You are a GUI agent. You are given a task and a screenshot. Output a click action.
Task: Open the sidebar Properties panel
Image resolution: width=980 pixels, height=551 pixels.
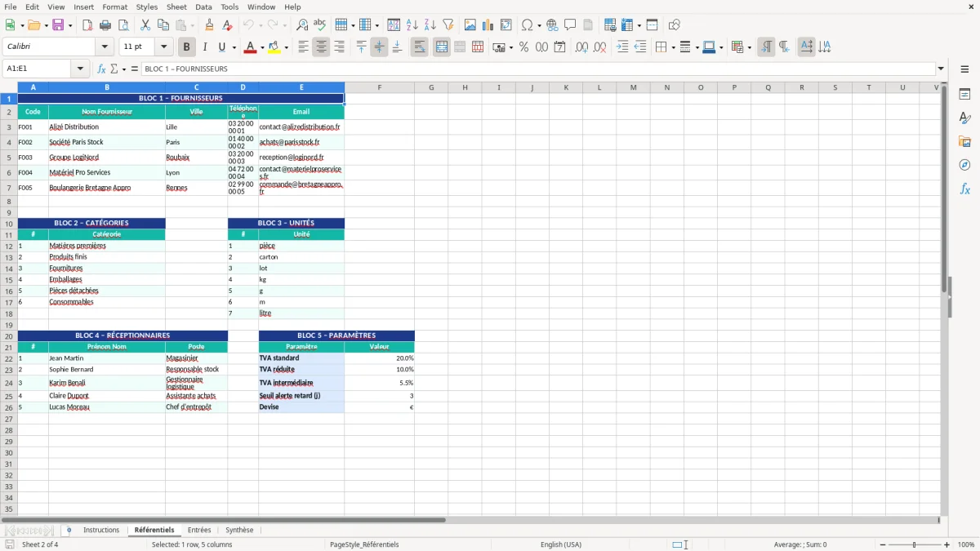(964, 95)
